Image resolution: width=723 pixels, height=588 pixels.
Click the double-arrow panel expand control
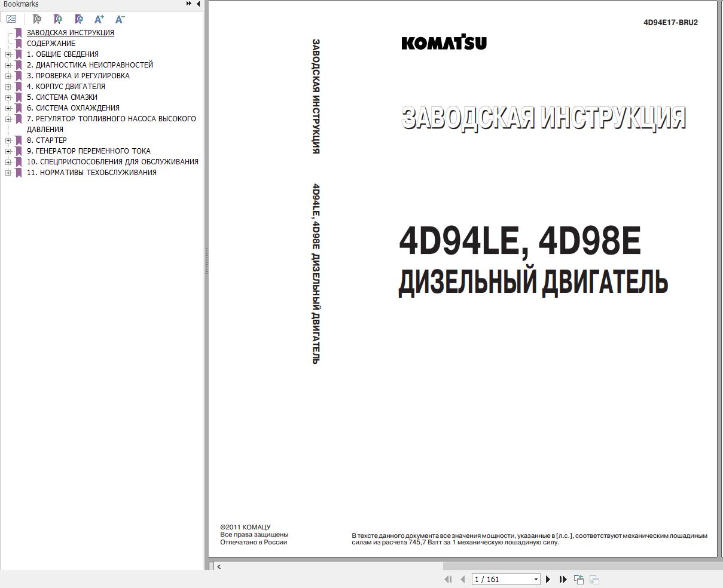188,3
